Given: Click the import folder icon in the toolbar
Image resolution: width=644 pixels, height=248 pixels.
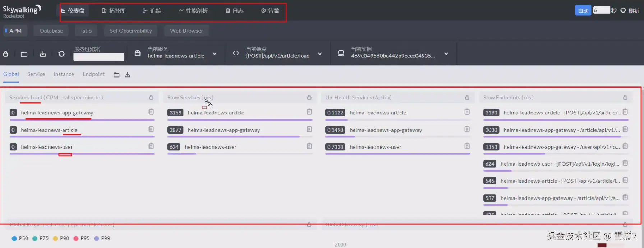Looking at the screenshot, I should [x=24, y=54].
